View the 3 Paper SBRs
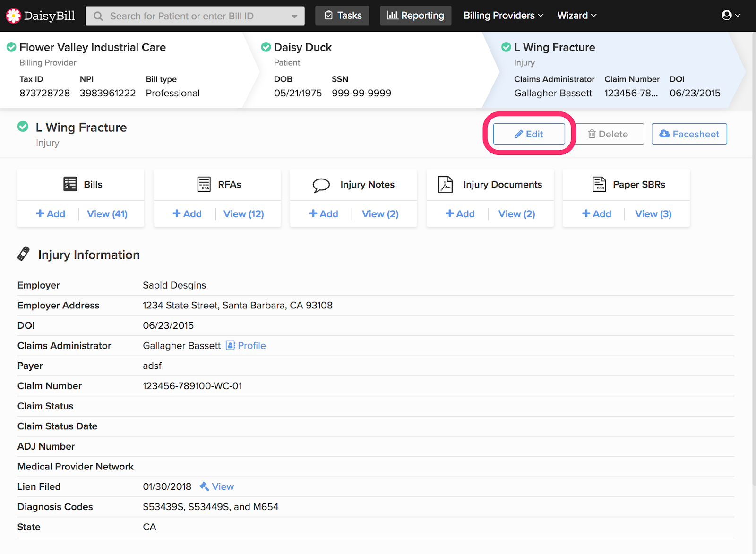This screenshot has height=554, width=756. tap(653, 214)
